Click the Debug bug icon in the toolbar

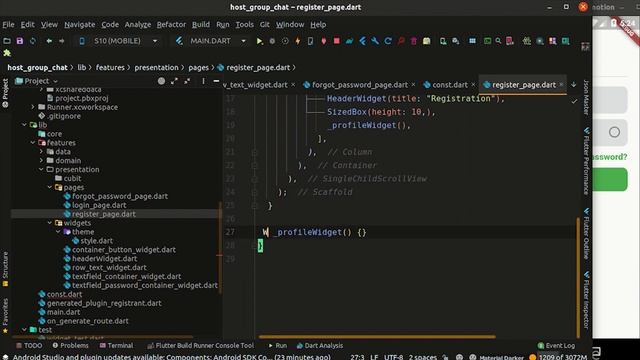(272, 41)
